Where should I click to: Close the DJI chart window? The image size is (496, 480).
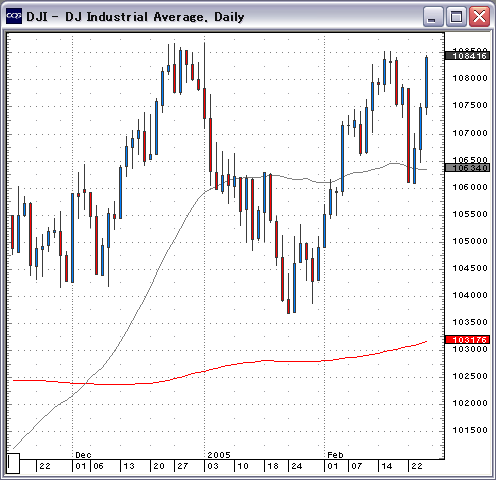479,17
